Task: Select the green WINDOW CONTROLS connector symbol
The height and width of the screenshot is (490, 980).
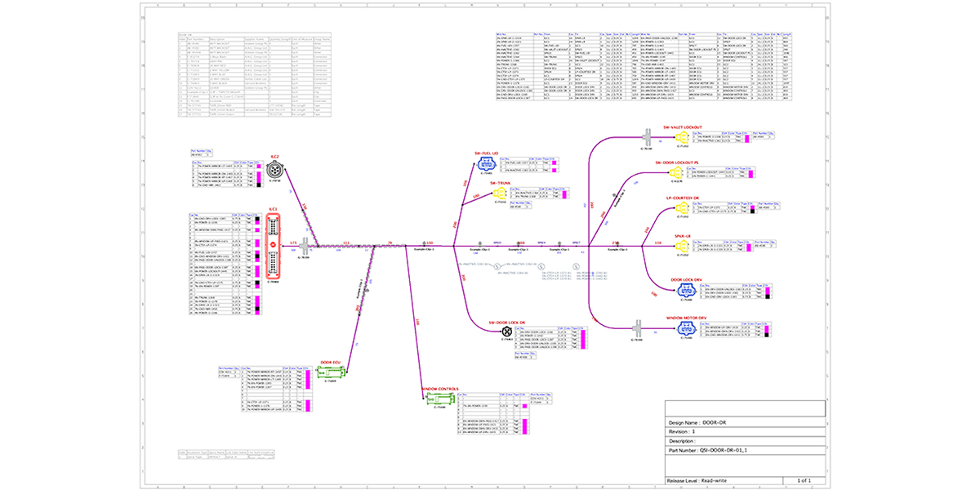Action: pos(439,399)
